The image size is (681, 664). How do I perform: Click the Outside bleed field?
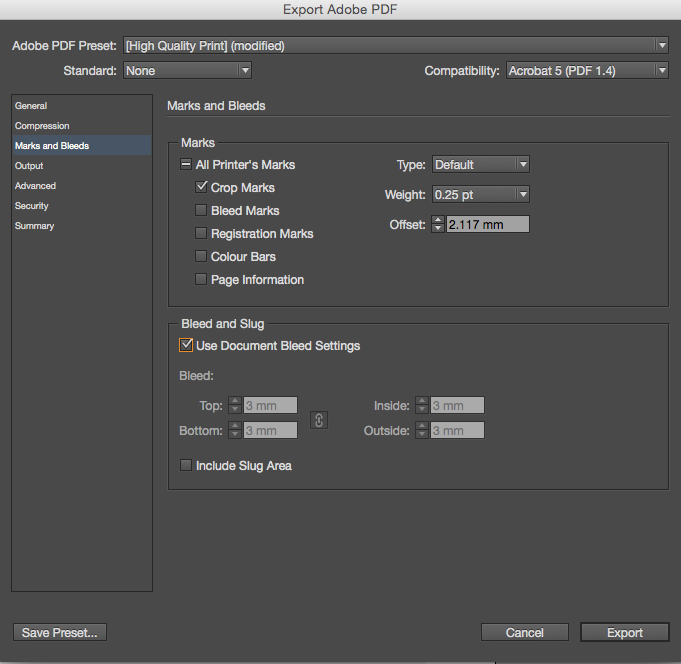(457, 430)
